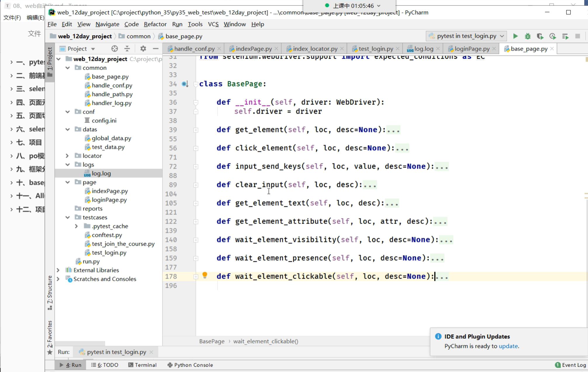Click the Debug bug icon
Viewport: 588px width, 372px height.
pos(528,36)
